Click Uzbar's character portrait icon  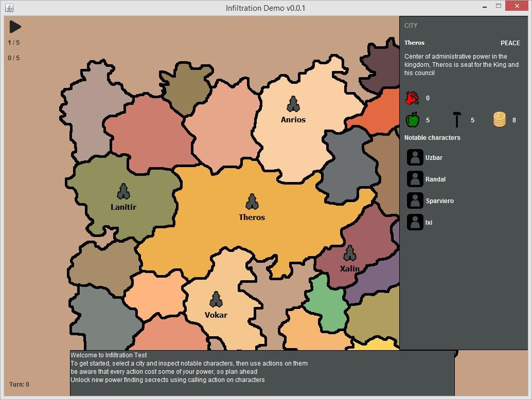tap(415, 157)
